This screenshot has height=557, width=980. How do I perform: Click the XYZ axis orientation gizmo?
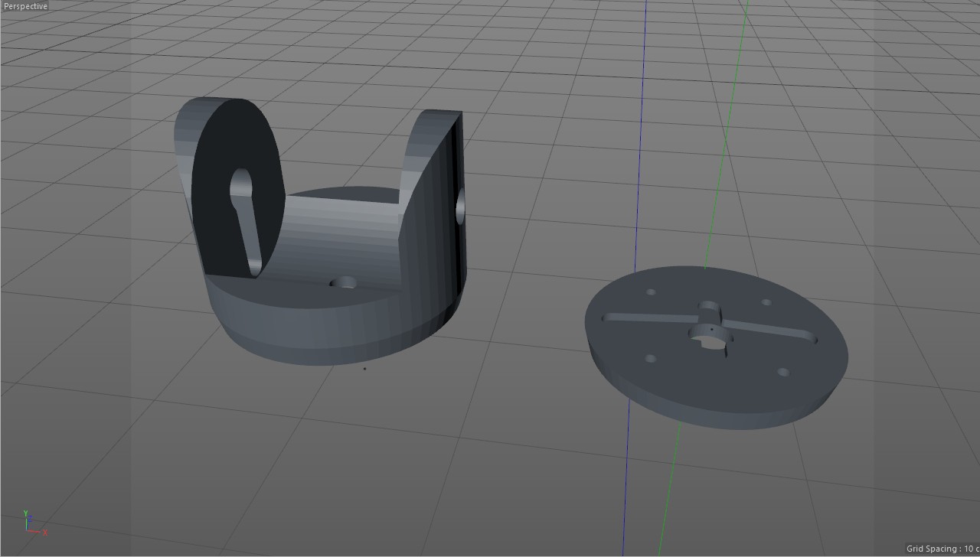point(32,523)
